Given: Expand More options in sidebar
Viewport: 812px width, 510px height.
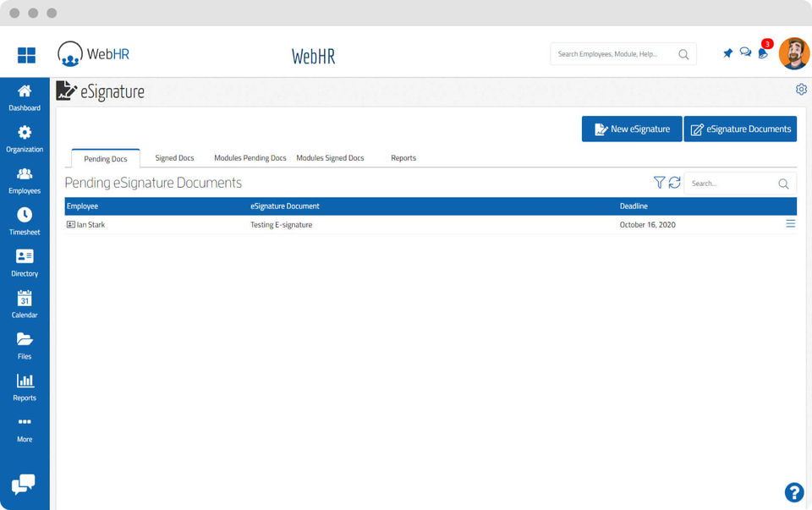Looking at the screenshot, I should tap(25, 430).
